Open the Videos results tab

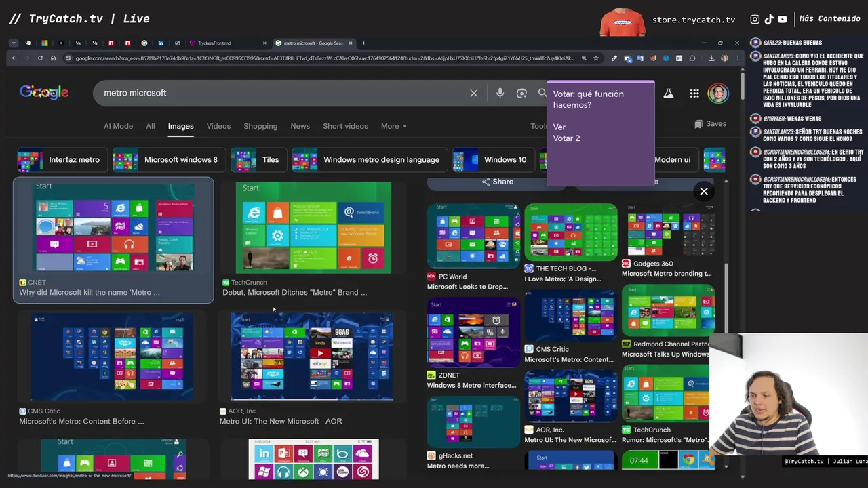click(218, 126)
